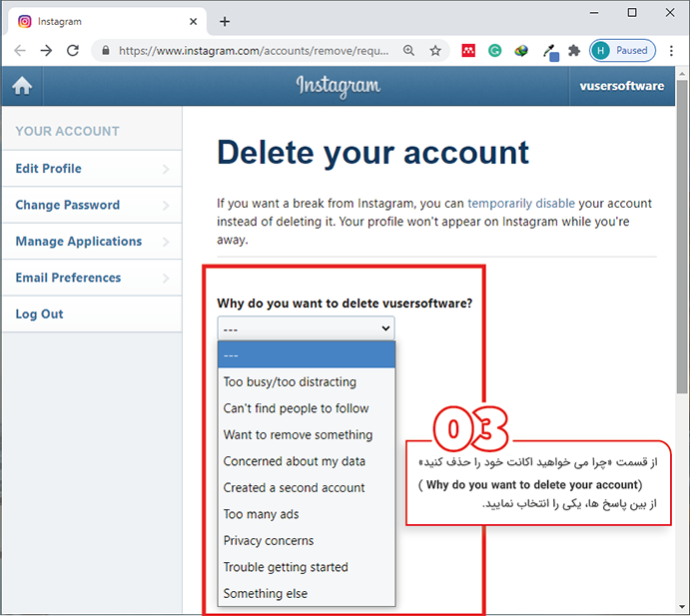Screen dimensions: 690x616
Task: Click the scrollbar down arrow
Action: pyautogui.click(x=682, y=608)
